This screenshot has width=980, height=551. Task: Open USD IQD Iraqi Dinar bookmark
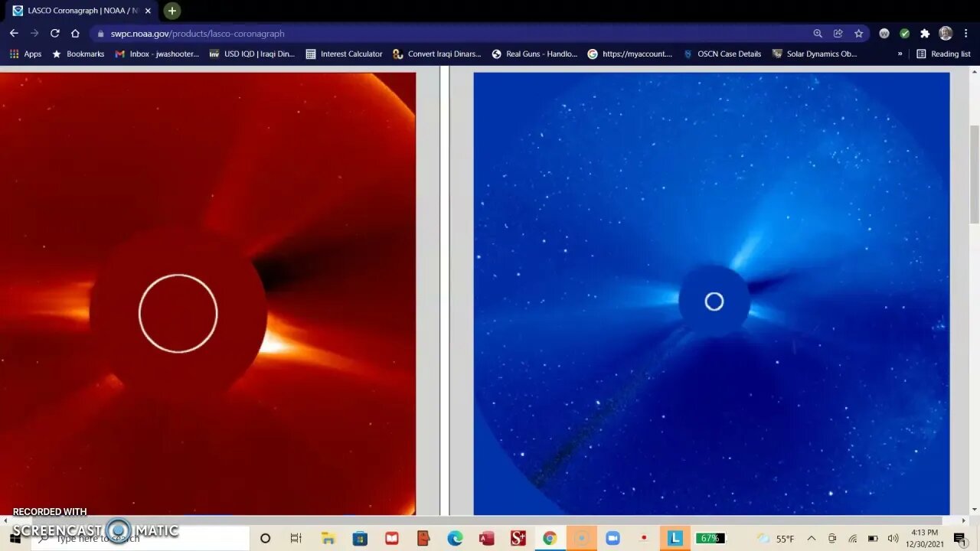[252, 54]
